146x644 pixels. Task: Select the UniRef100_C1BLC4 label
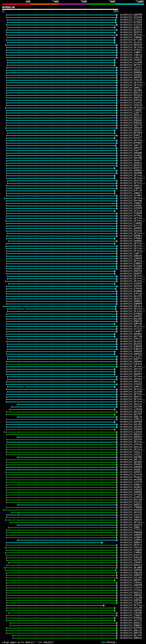click(131, 55)
